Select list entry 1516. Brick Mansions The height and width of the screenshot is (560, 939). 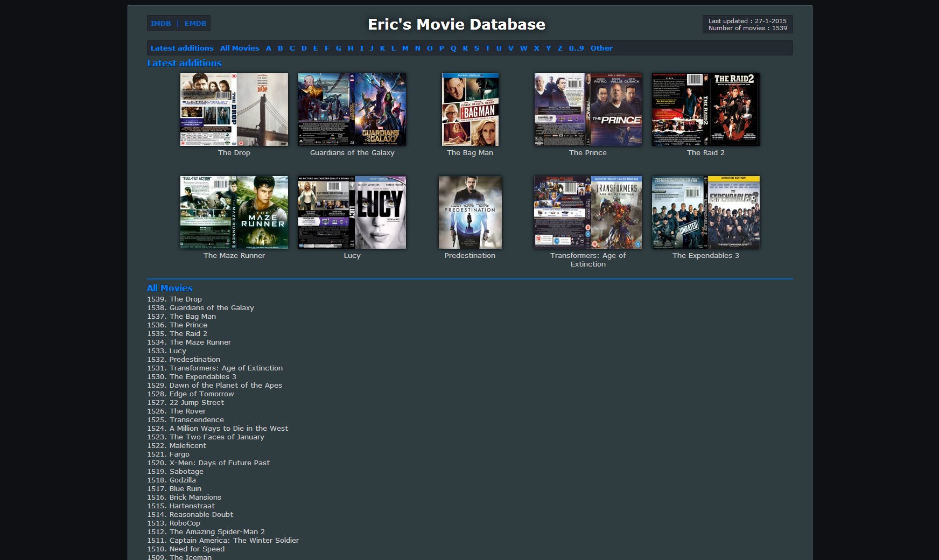pyautogui.click(x=184, y=498)
